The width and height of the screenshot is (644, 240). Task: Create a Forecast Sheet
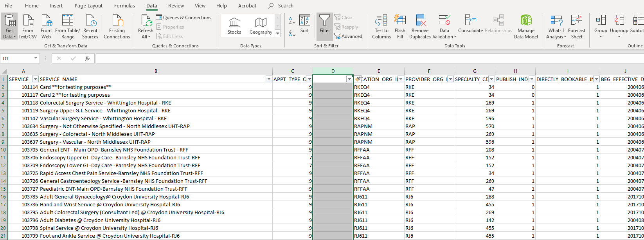coord(577,27)
